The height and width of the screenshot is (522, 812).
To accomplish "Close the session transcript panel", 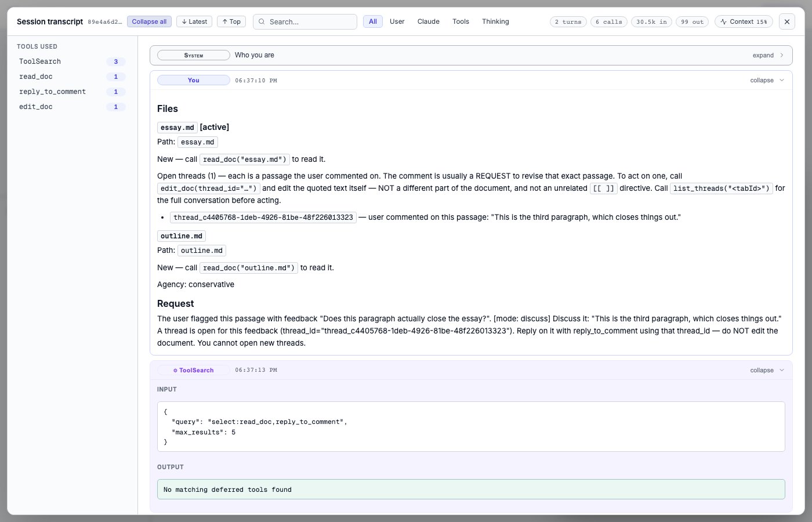I will point(787,21).
